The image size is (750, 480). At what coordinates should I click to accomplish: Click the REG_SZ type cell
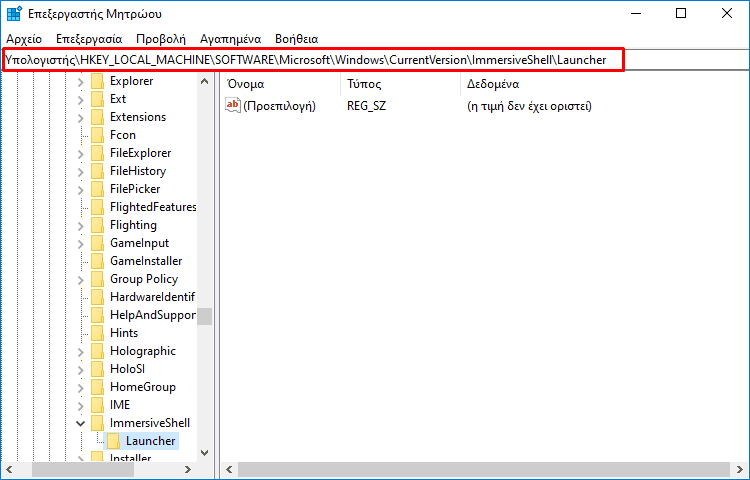[366, 106]
